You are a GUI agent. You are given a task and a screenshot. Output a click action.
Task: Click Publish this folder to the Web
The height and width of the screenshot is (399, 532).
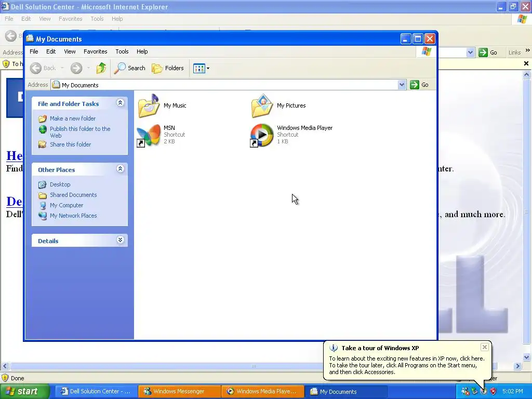pyautogui.click(x=80, y=132)
